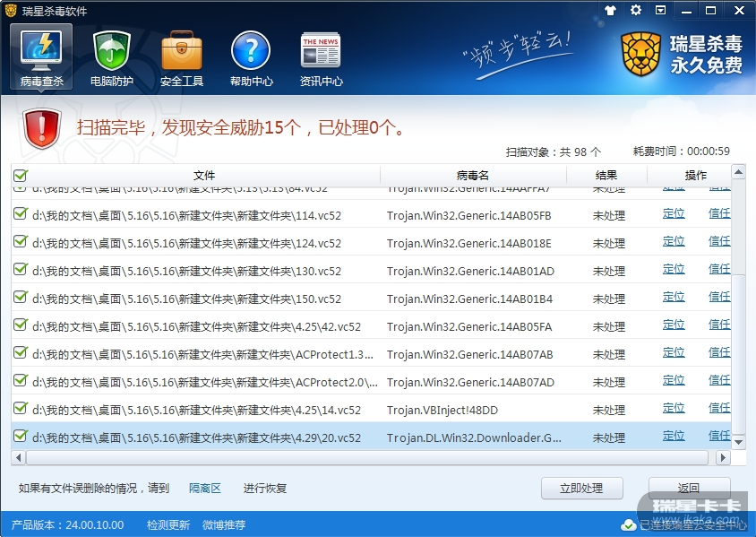This screenshot has height=537, width=756.
Task: Uncheck the 4.29\20.vc52 file row
Action: 21,437
